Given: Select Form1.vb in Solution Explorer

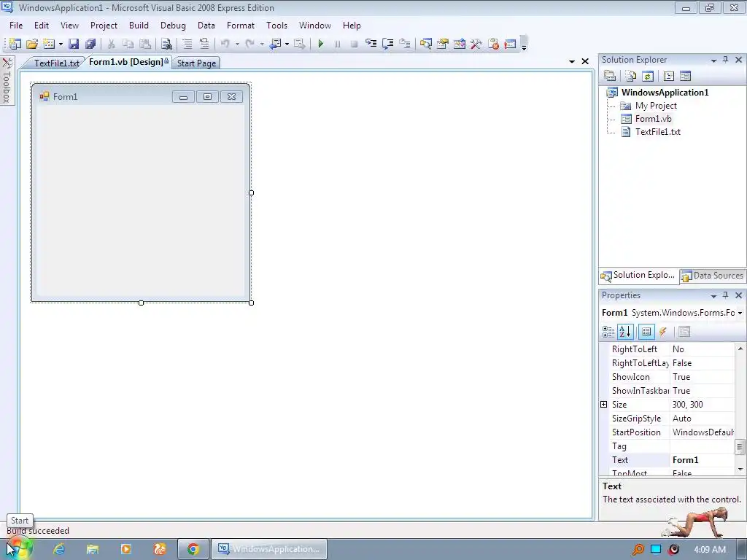Looking at the screenshot, I should (653, 119).
